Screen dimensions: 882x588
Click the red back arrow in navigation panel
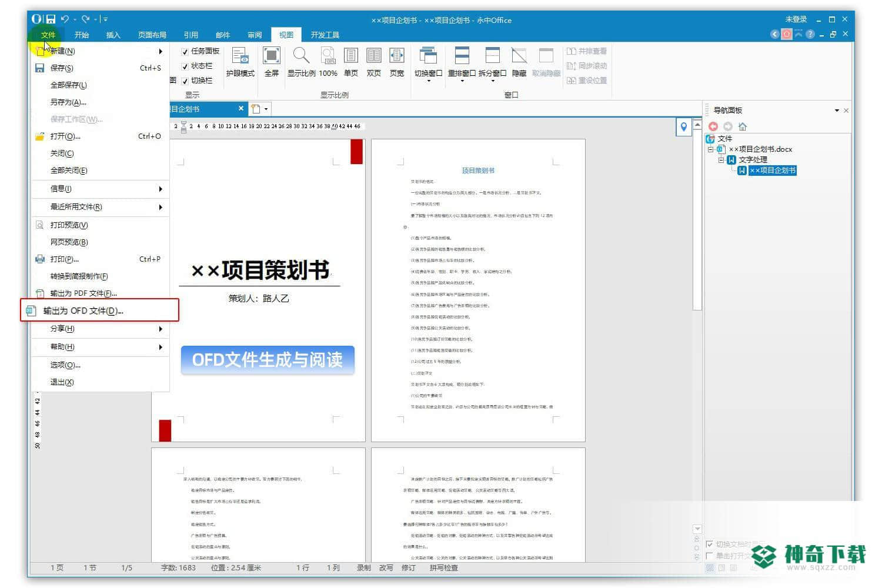click(x=713, y=126)
